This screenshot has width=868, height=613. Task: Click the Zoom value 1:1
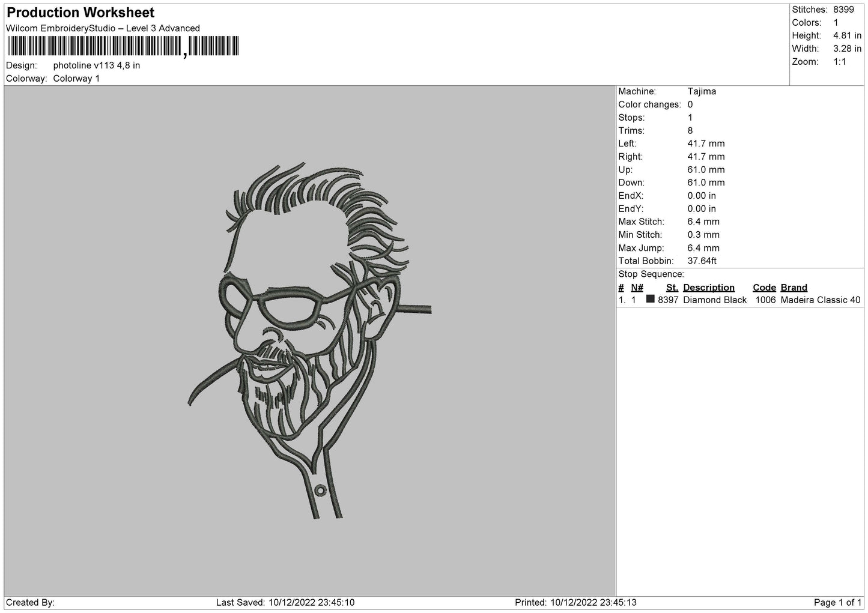coord(839,62)
